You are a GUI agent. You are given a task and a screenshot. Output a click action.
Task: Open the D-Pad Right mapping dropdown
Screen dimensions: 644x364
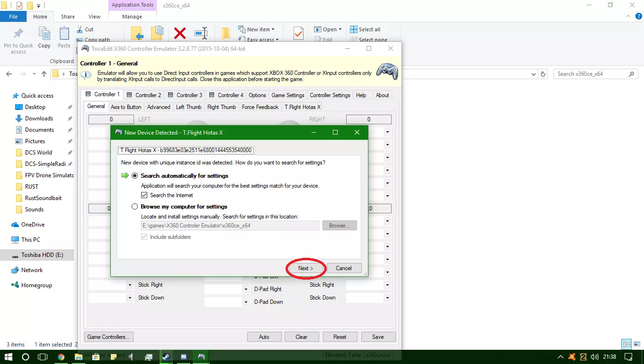coord(246,289)
